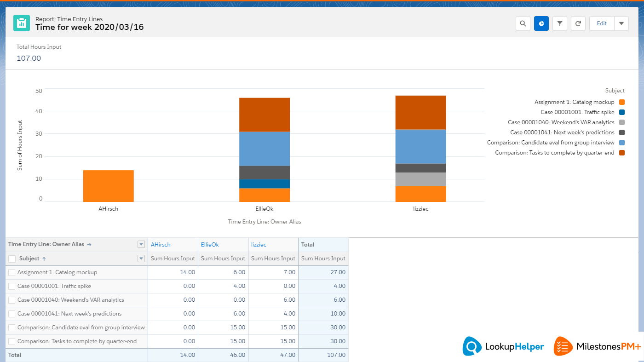
Task: Open the report filters funnel
Action: 560,23
